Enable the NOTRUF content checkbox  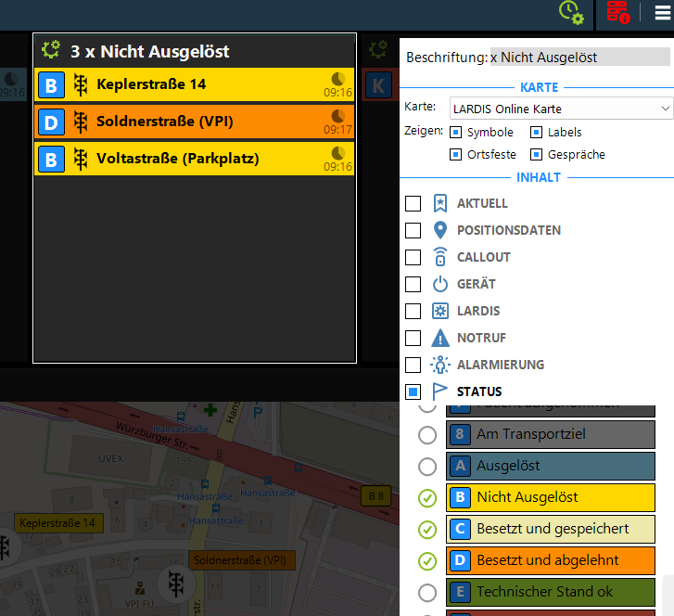point(413,338)
